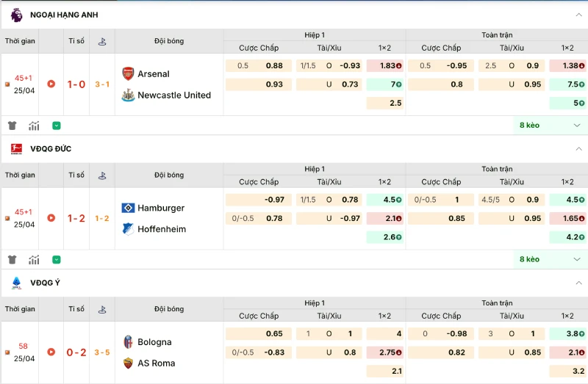Image resolution: width=588 pixels, height=384 pixels.
Task: Show the statistics chart icon under Hamburger match
Action: pyautogui.click(x=34, y=260)
